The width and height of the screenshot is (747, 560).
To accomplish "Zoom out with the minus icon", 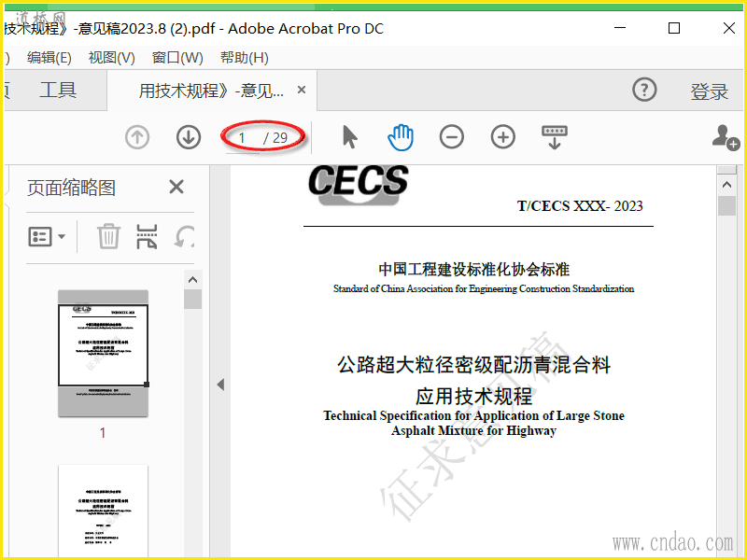I will click(452, 137).
